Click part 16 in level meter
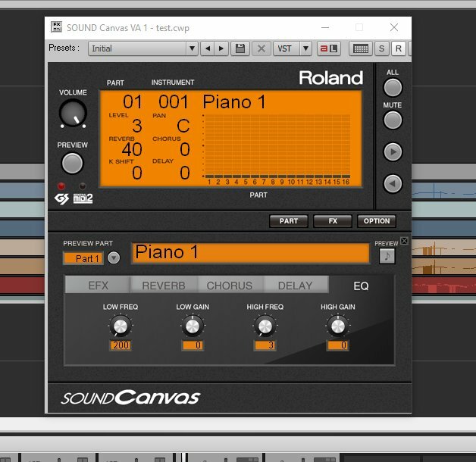The width and height of the screenshot is (476, 462). click(x=346, y=182)
